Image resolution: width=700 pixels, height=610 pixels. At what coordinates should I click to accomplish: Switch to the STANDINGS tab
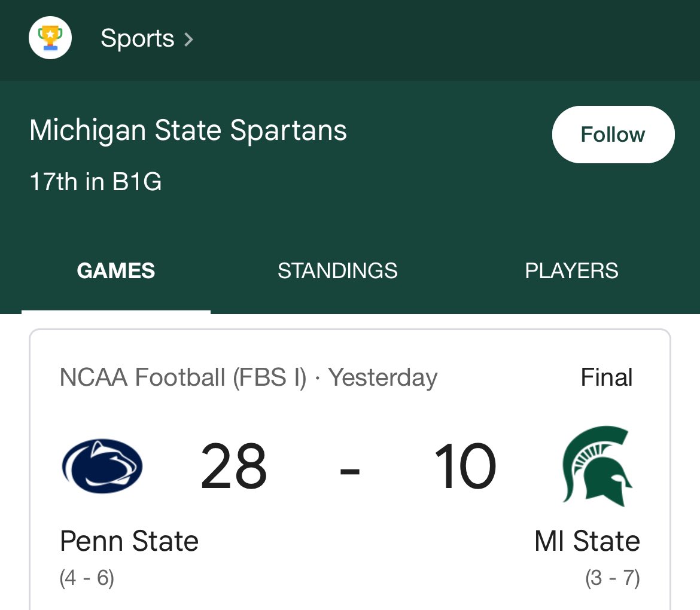(x=337, y=271)
